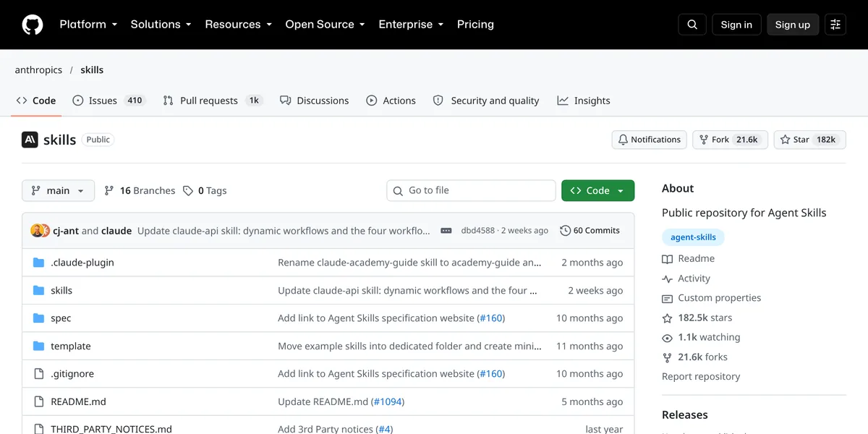Open the .gitignore file name

[x=72, y=374]
